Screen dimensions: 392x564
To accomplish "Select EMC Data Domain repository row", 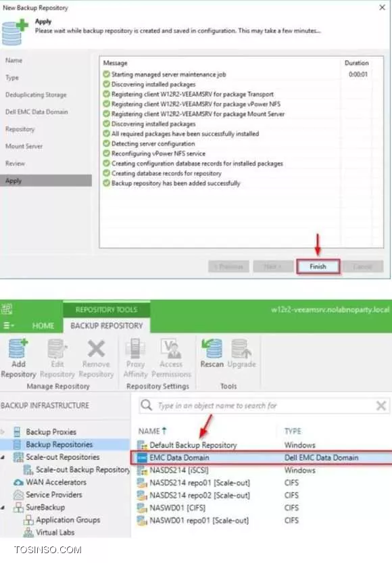I will [262, 458].
